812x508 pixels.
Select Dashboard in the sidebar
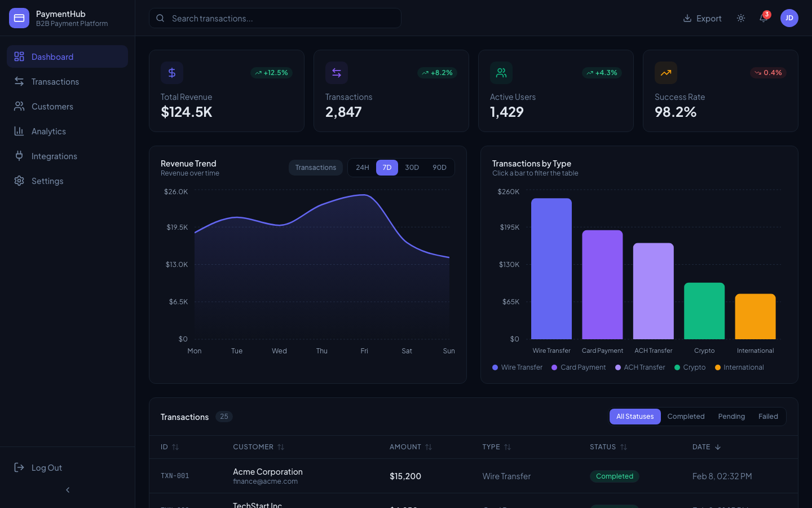68,56
